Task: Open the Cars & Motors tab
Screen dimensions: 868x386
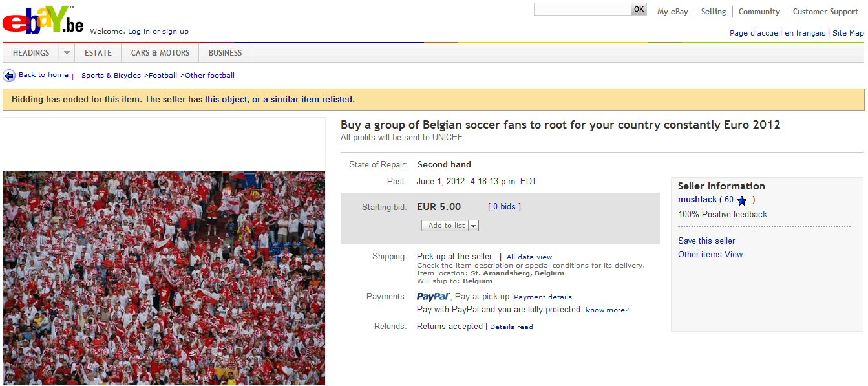Action: point(160,53)
